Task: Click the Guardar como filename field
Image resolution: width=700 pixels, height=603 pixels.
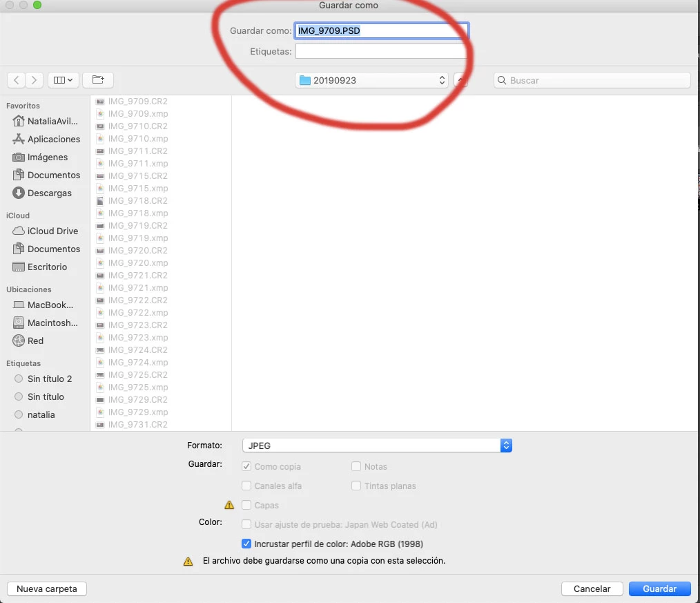Action: click(381, 31)
